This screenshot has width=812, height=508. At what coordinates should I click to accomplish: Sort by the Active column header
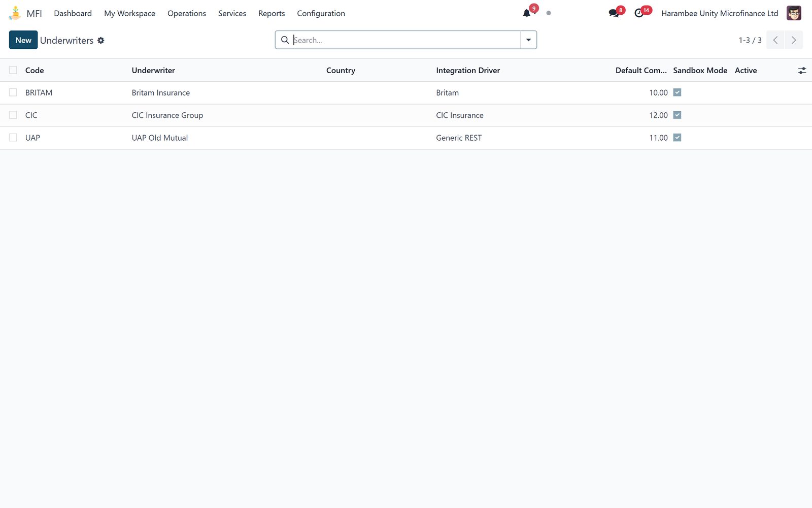[x=746, y=70]
